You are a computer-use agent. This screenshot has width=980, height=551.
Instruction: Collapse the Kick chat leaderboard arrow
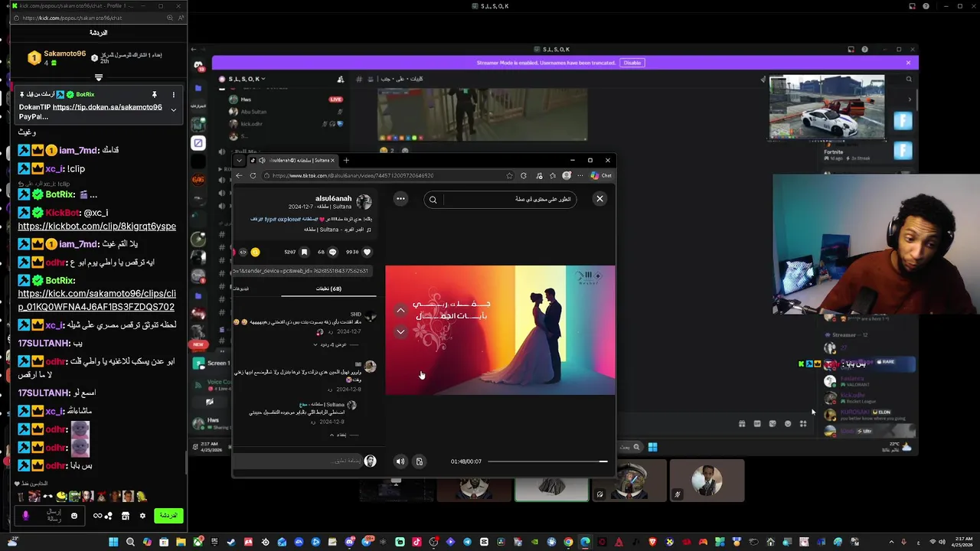[x=99, y=77]
